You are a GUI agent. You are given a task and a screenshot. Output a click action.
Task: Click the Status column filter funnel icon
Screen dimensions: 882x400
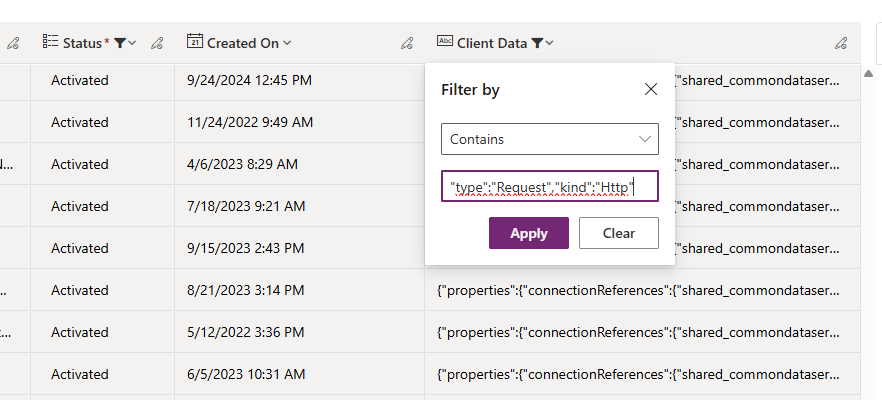(x=120, y=43)
